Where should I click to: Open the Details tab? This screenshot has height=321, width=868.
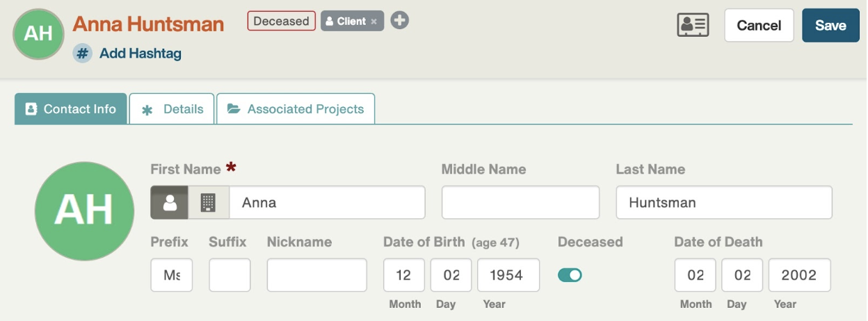pos(172,109)
